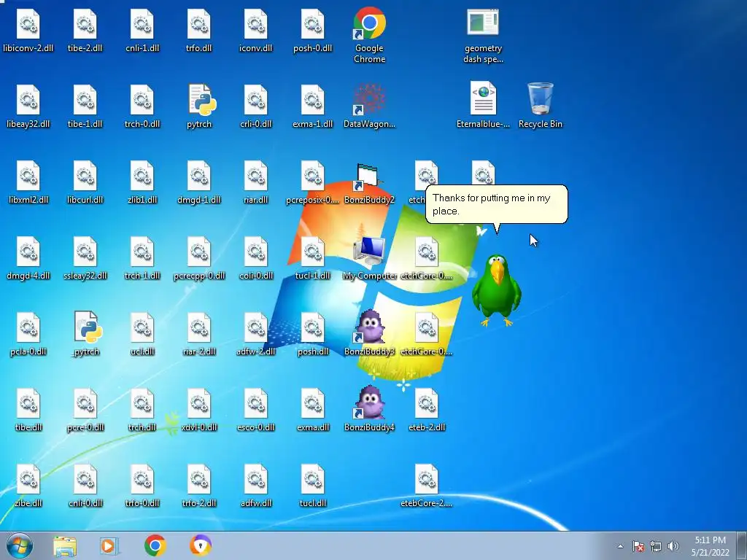Select the posh-0.dll file

click(x=312, y=31)
